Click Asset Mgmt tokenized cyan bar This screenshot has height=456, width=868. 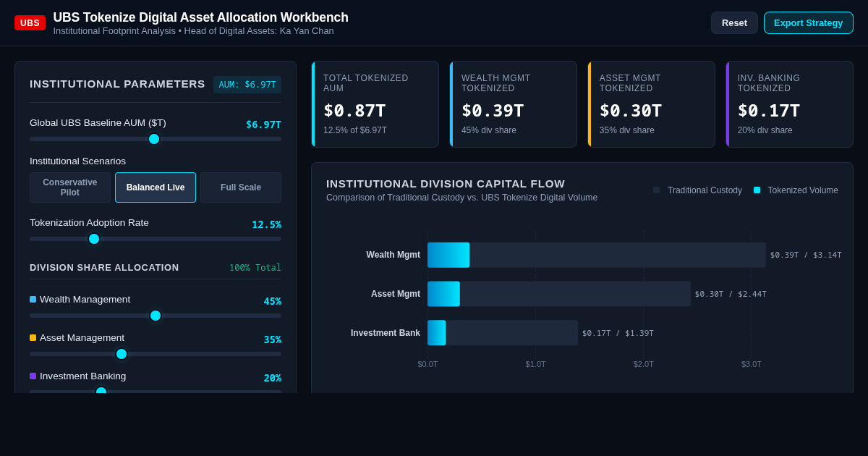click(443, 294)
